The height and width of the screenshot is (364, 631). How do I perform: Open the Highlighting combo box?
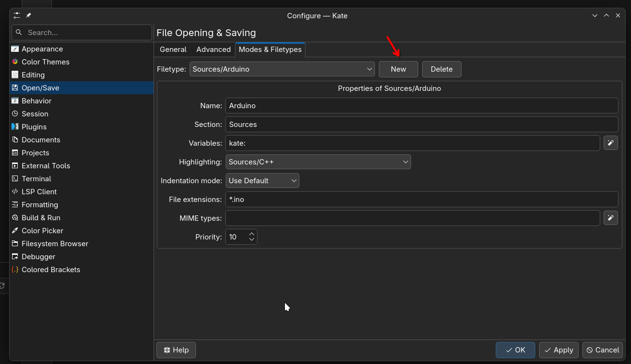tap(318, 162)
